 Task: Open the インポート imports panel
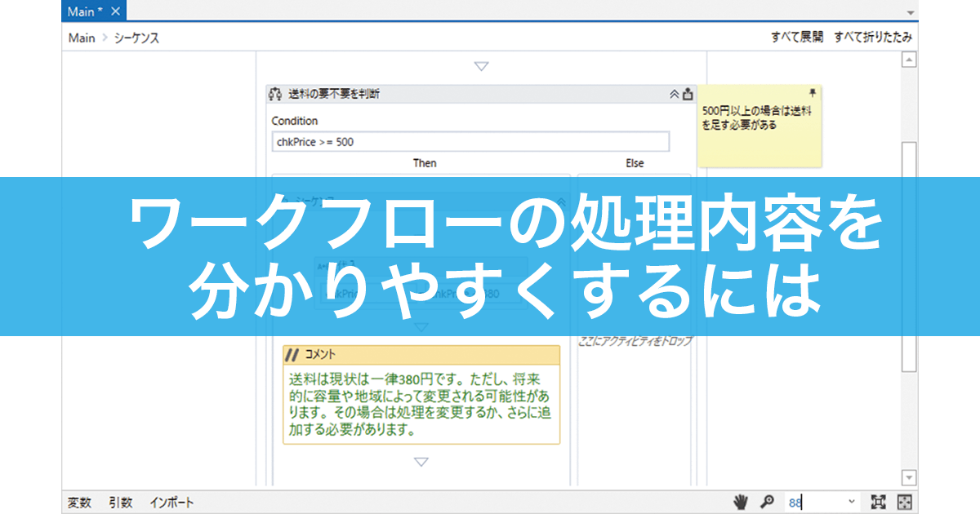pyautogui.click(x=171, y=503)
